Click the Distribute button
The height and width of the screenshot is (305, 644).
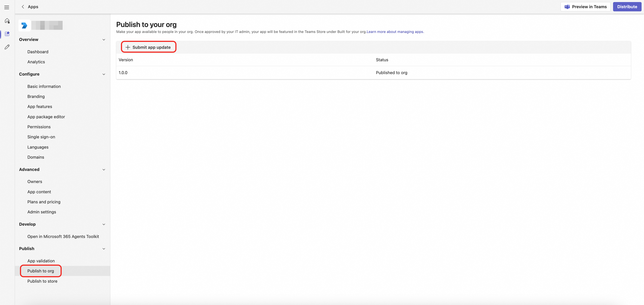tap(627, 7)
